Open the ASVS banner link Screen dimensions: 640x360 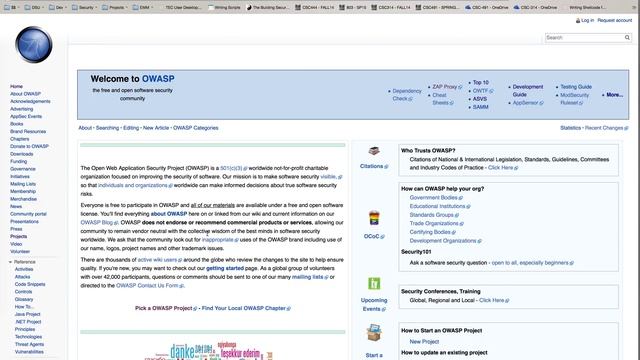click(480, 99)
